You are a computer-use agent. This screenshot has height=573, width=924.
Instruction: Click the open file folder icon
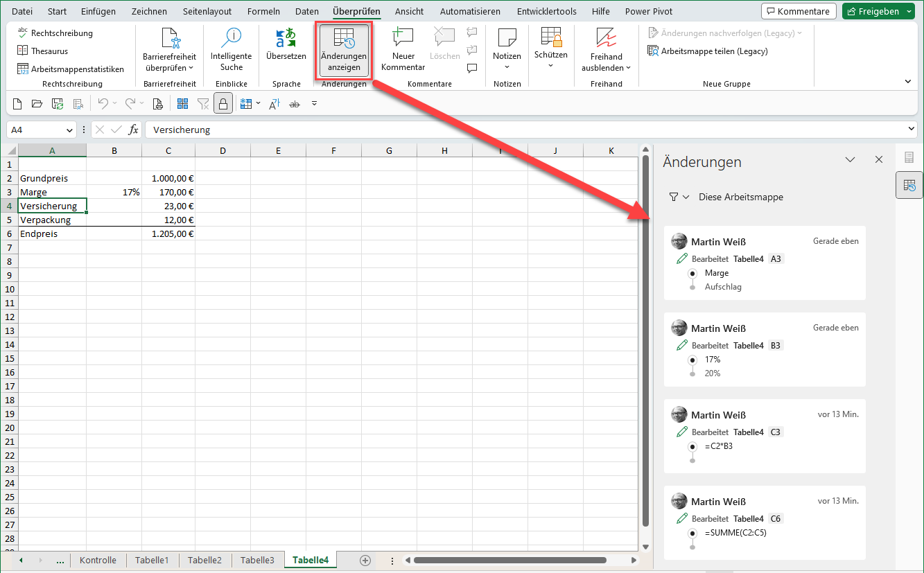37,104
